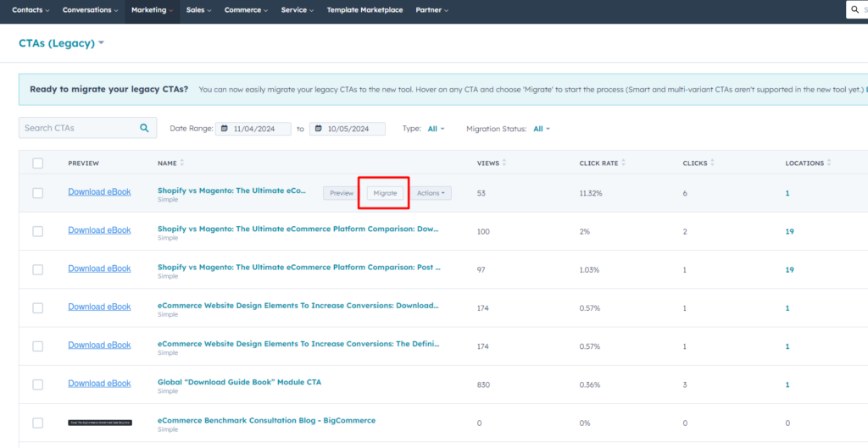
Task: Open the Contacts navigation menu
Action: click(x=31, y=10)
